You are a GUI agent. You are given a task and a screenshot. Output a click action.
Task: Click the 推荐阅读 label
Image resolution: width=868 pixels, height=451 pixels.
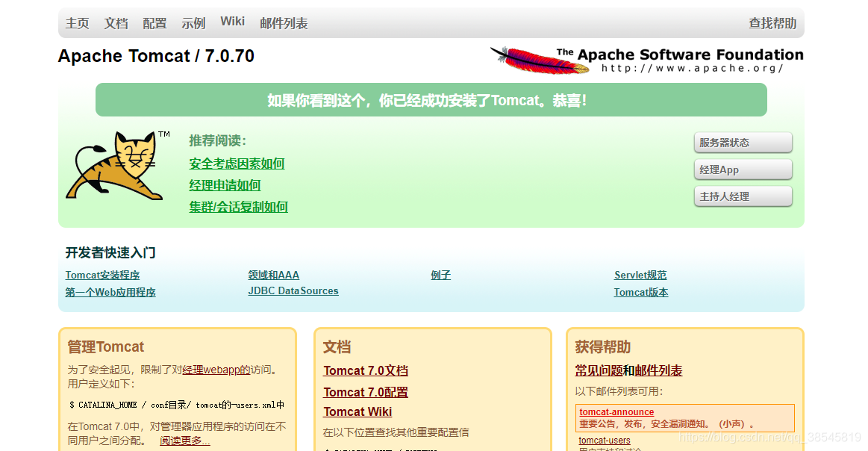[x=217, y=140]
